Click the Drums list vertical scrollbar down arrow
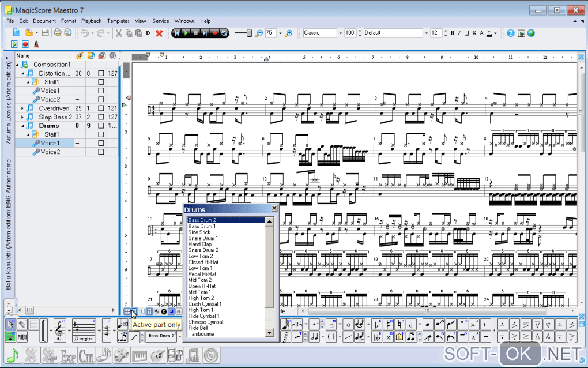The height and width of the screenshot is (368, 588). [270, 333]
